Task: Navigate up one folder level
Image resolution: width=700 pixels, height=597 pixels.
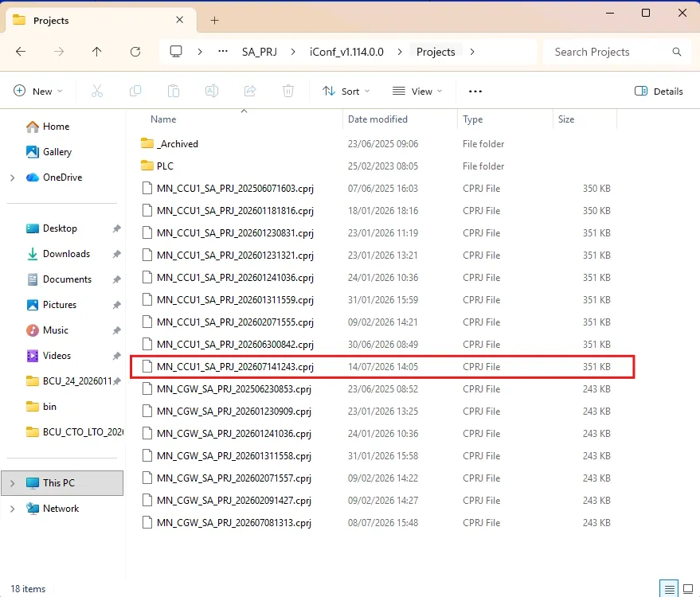Action: tap(96, 52)
